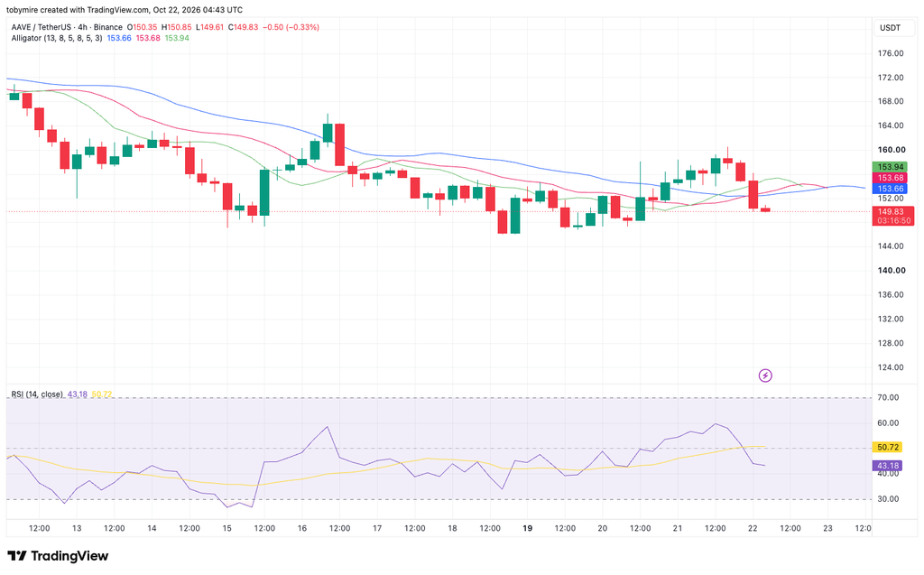Click the TradingView logo at the bottom
924x575 pixels.
point(58,556)
